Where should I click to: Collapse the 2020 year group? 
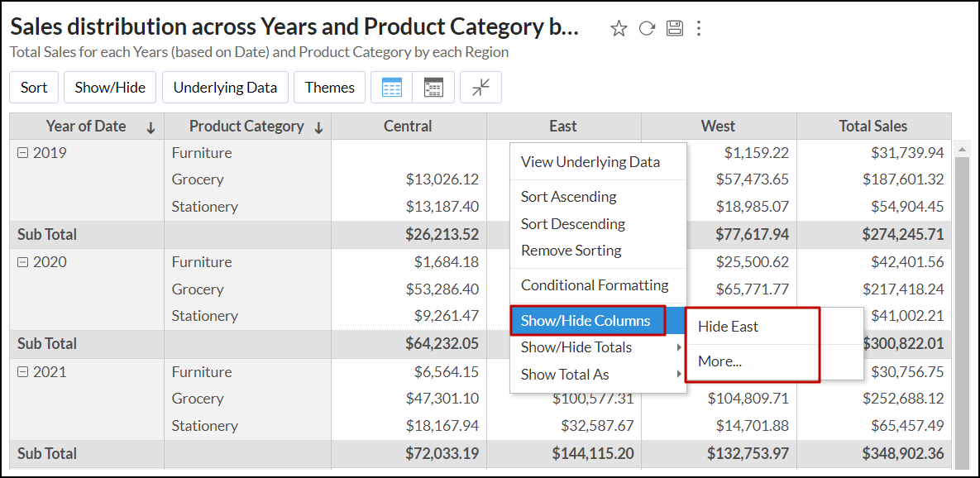23,262
